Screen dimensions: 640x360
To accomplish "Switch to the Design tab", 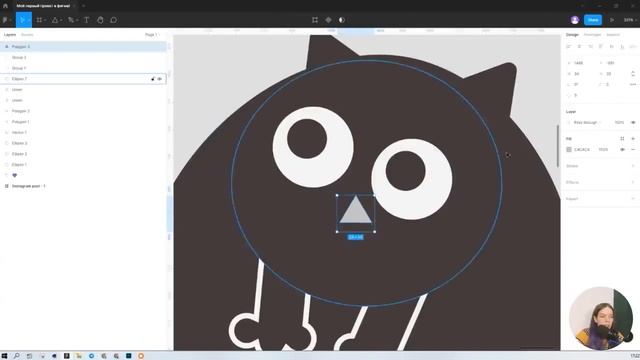I will (572, 35).
